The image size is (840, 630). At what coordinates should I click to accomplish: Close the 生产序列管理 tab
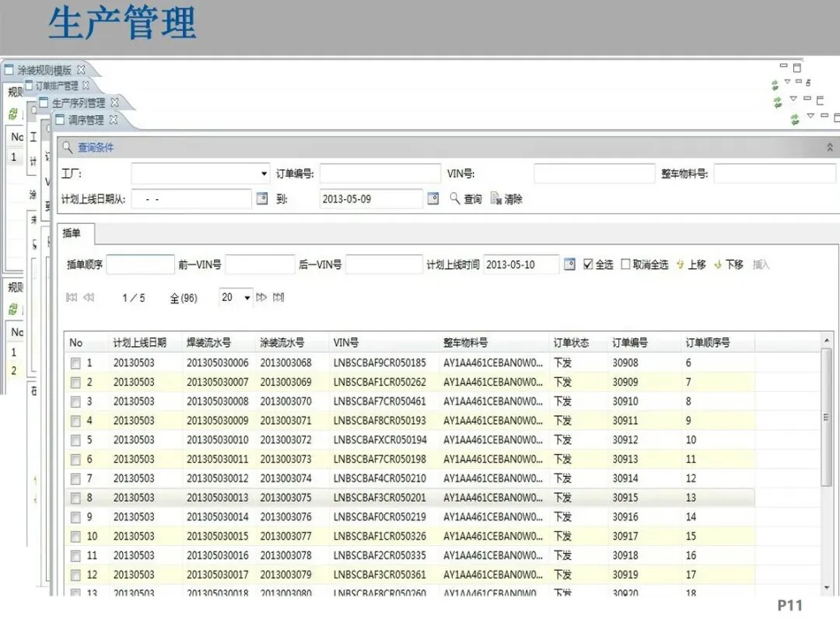coord(114,102)
